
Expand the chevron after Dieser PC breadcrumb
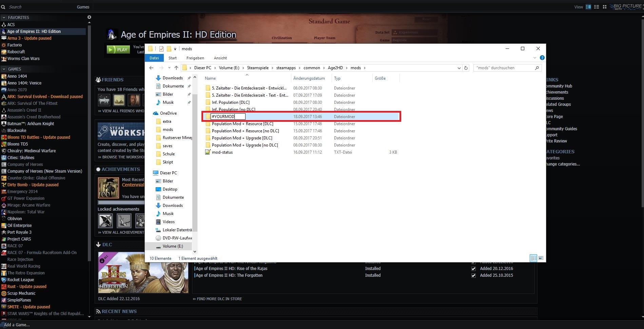coord(215,68)
